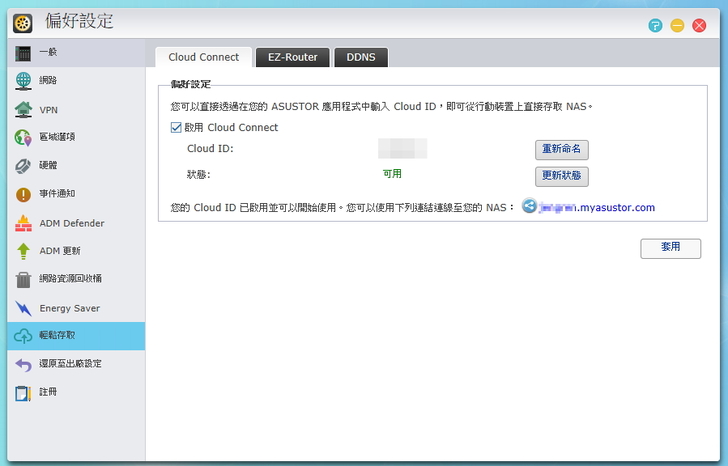Switch to the EZ-Router tab
Viewport: 728px width, 466px height.
[x=292, y=57]
